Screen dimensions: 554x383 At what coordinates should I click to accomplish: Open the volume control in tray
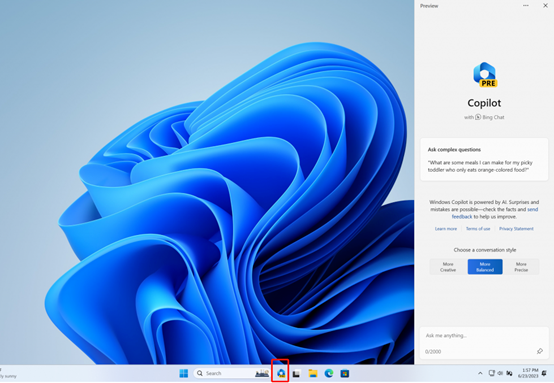click(500, 373)
